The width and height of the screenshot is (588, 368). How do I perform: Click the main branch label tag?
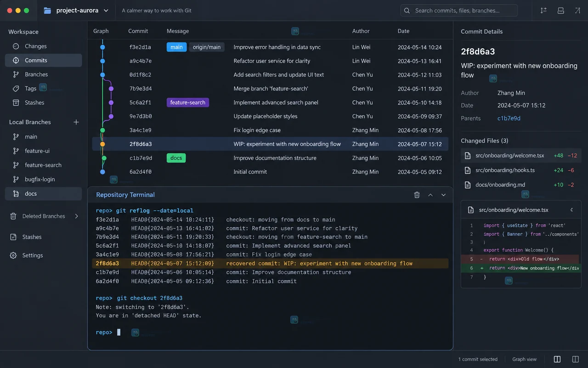[x=176, y=47]
